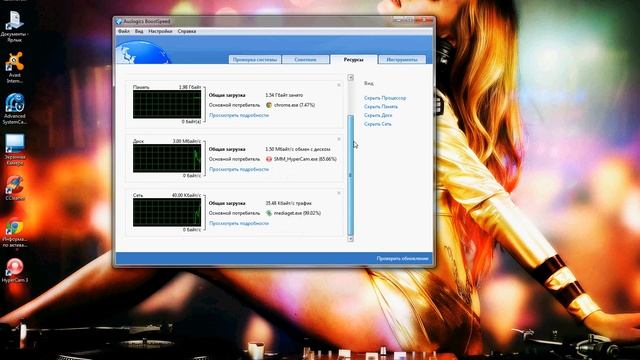Image resolution: width=640 pixels, height=360 pixels.
Task: Launch HyperCam 3 desktop icon
Action: (14, 270)
